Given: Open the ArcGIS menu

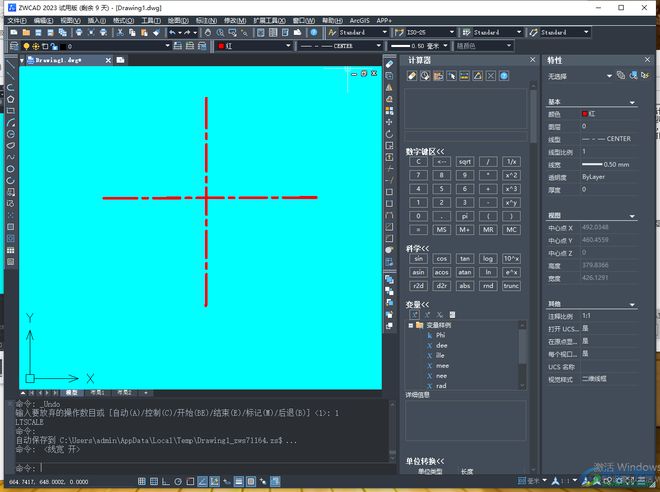Looking at the screenshot, I should [x=359, y=20].
